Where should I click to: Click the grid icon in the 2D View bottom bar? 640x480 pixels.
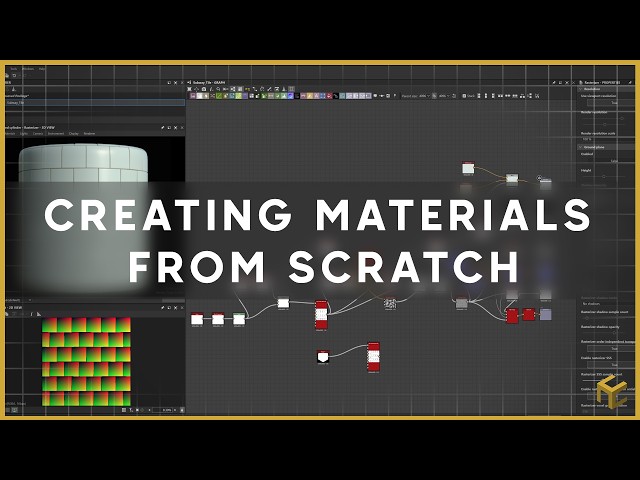[124, 410]
